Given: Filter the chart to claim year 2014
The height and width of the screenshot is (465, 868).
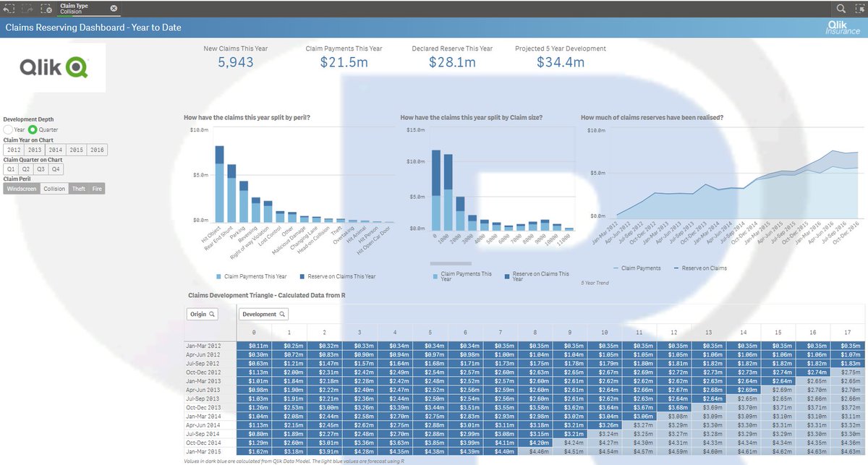Looking at the screenshot, I should pos(56,150).
